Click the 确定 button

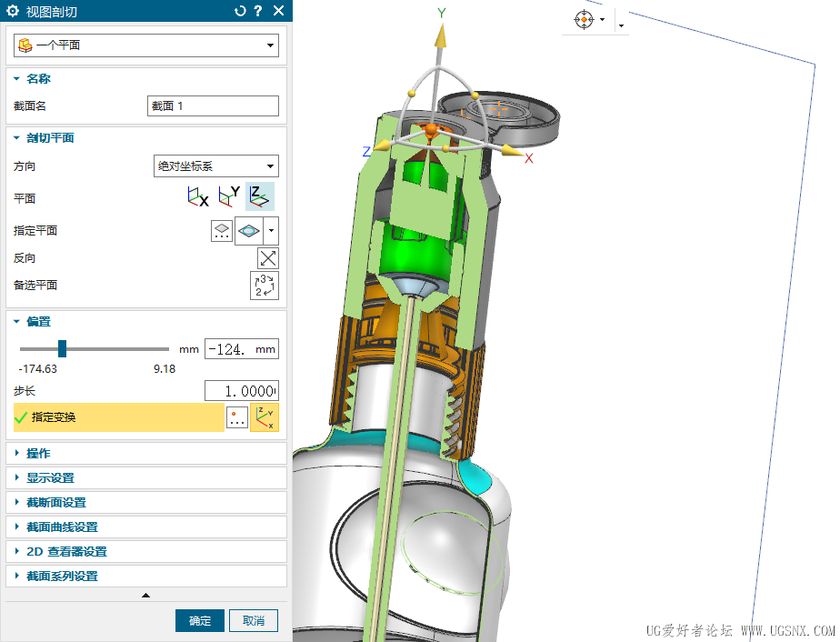200,621
